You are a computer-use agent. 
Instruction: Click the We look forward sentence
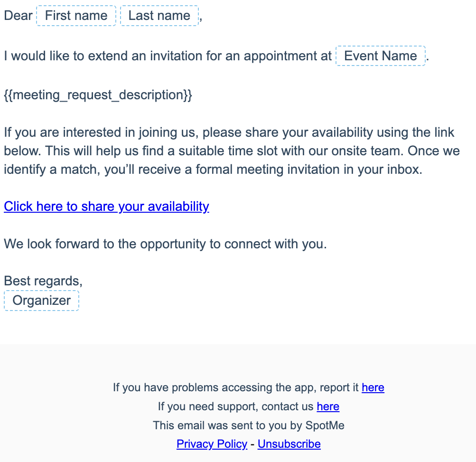166,244
